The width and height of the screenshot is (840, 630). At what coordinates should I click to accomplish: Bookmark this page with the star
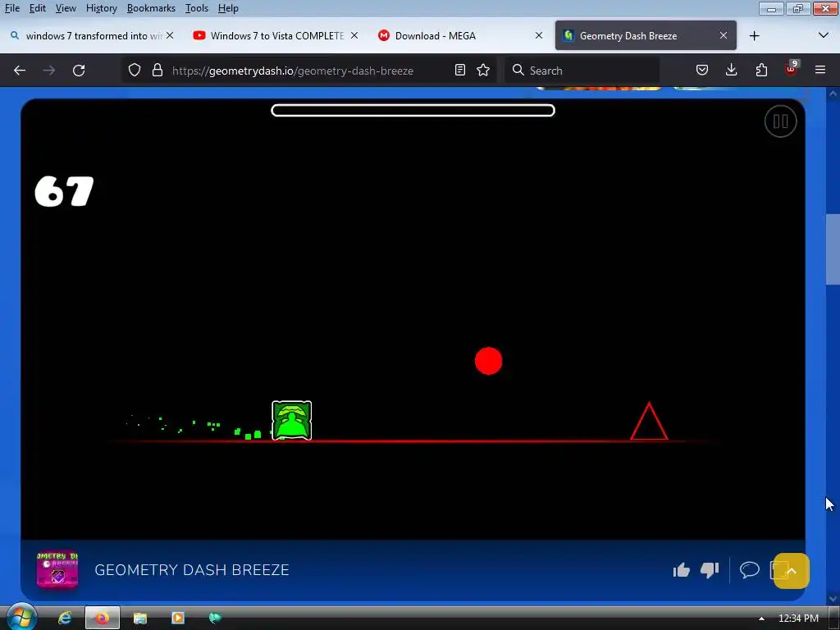(x=483, y=71)
